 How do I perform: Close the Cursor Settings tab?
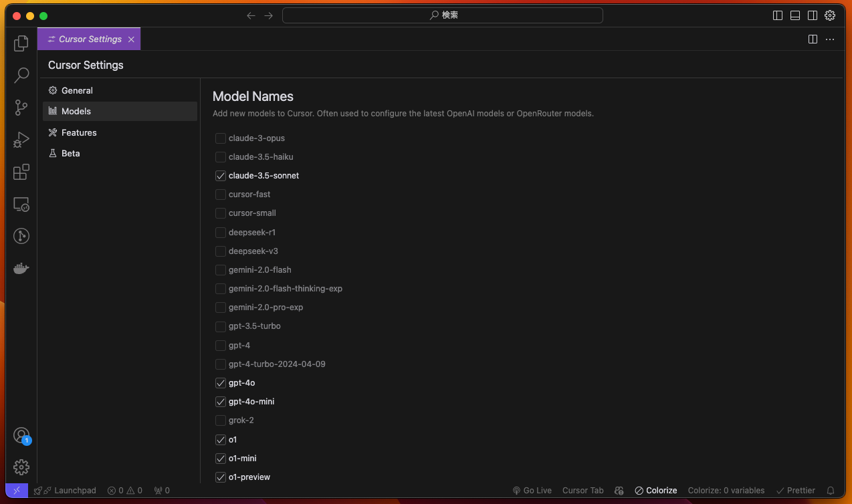[x=131, y=39]
